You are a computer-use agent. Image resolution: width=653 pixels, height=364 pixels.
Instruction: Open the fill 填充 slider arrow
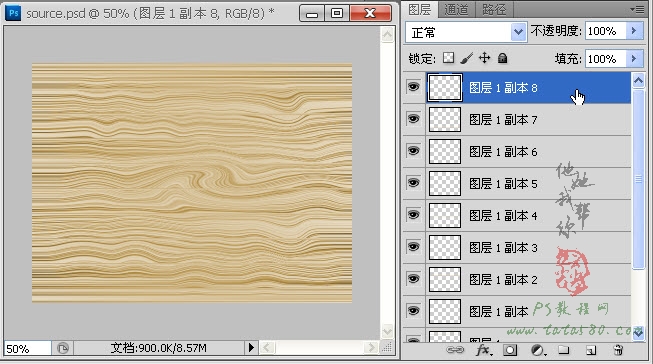pos(634,58)
